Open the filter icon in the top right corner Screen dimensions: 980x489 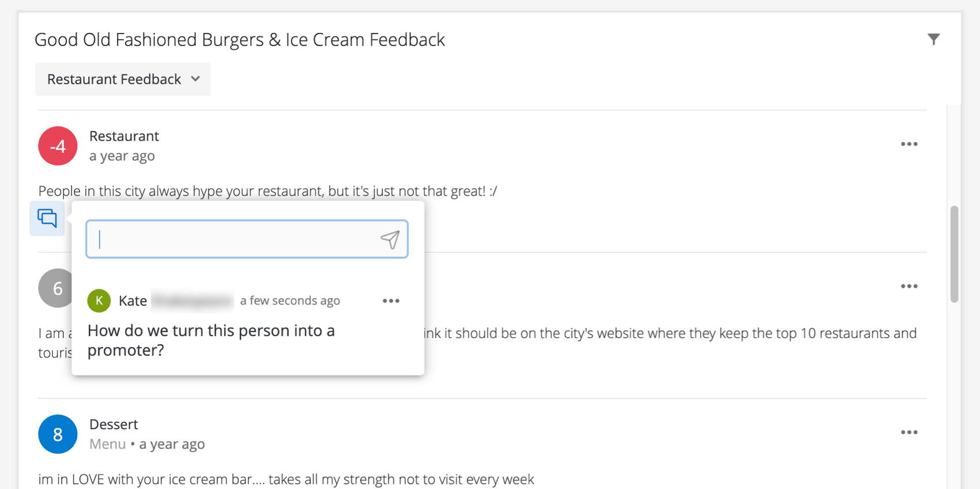pos(934,39)
